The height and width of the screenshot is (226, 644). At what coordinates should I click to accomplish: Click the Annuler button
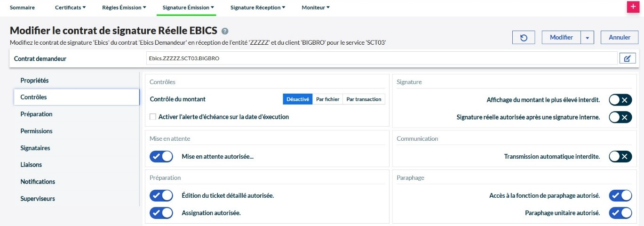pos(620,38)
